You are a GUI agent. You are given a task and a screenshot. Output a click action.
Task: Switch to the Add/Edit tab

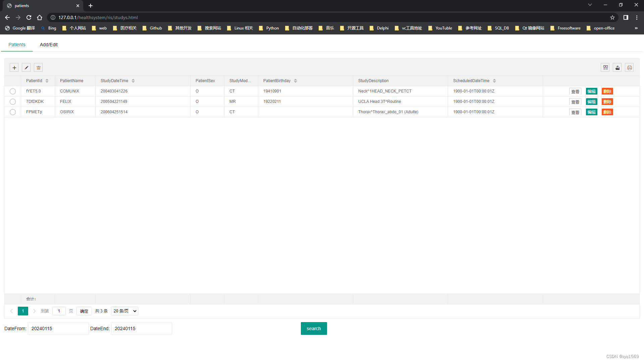click(49, 45)
